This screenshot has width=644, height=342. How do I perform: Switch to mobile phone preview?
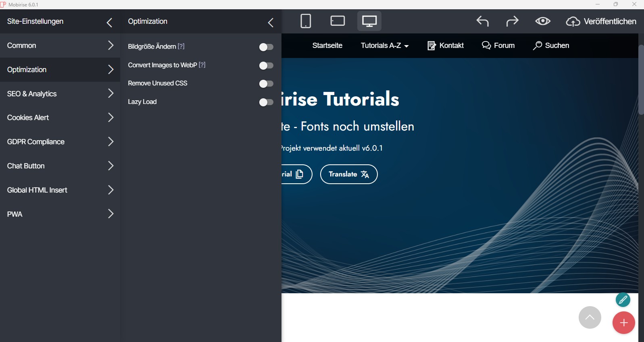coord(306,21)
